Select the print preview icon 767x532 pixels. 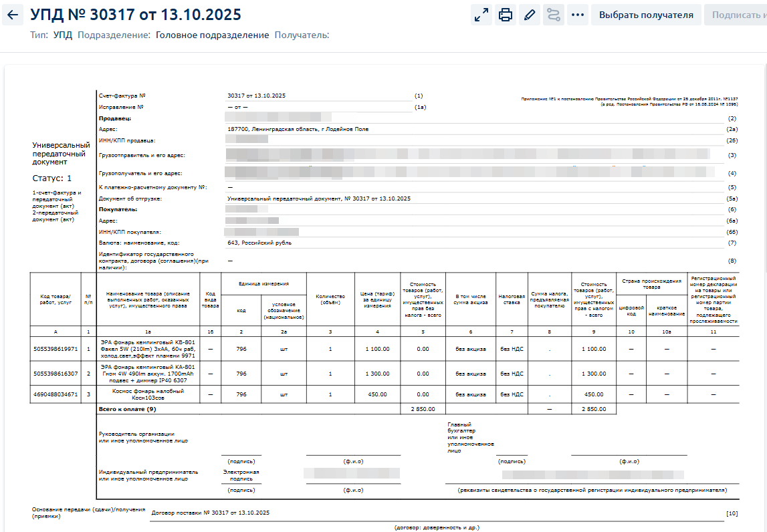(x=505, y=14)
